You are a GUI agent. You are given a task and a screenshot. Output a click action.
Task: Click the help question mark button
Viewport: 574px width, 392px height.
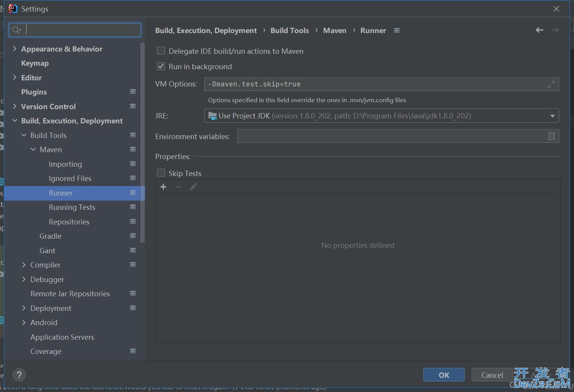click(19, 375)
